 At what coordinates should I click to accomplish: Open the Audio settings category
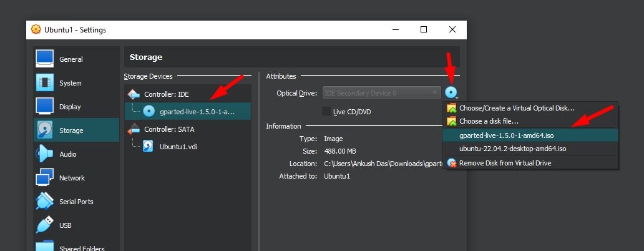pos(76,154)
